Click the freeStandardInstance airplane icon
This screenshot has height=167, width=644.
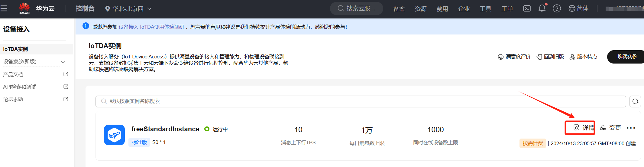tap(114, 135)
